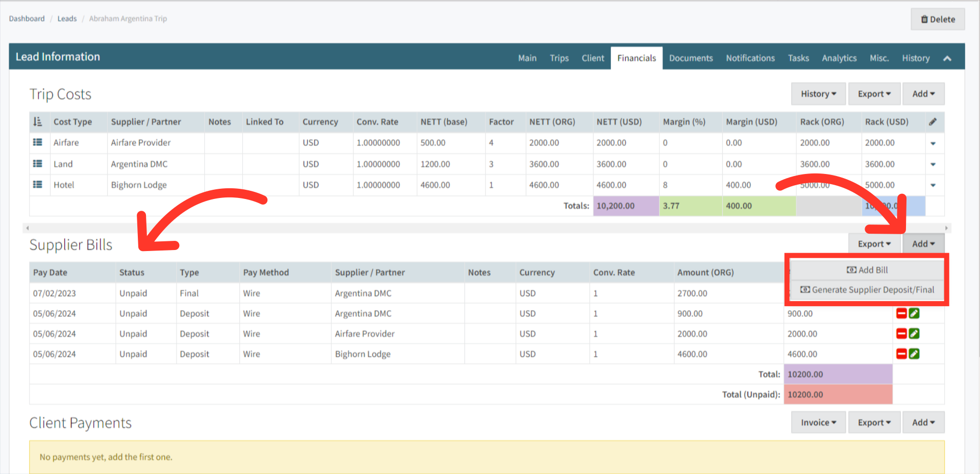Delete the Argentina DMC deposit bill with red minus icon

pyautogui.click(x=901, y=313)
